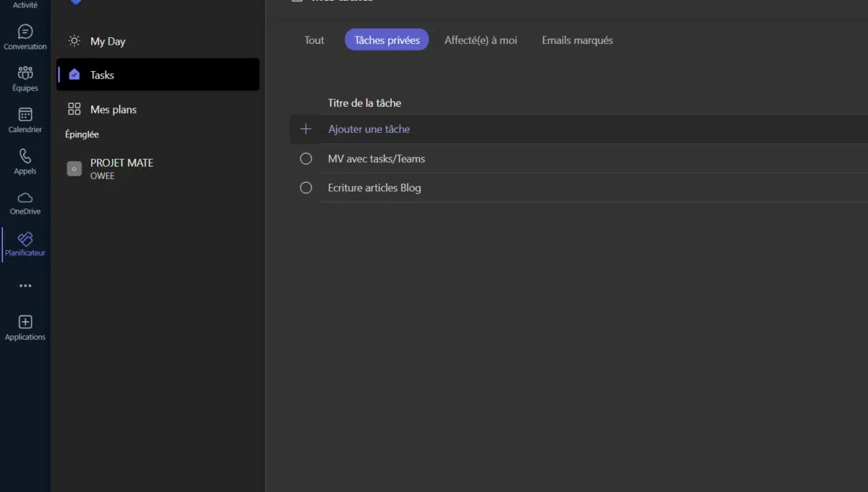The width and height of the screenshot is (868, 492).
Task: Click the PROJET MATE plan icon
Action: point(74,168)
